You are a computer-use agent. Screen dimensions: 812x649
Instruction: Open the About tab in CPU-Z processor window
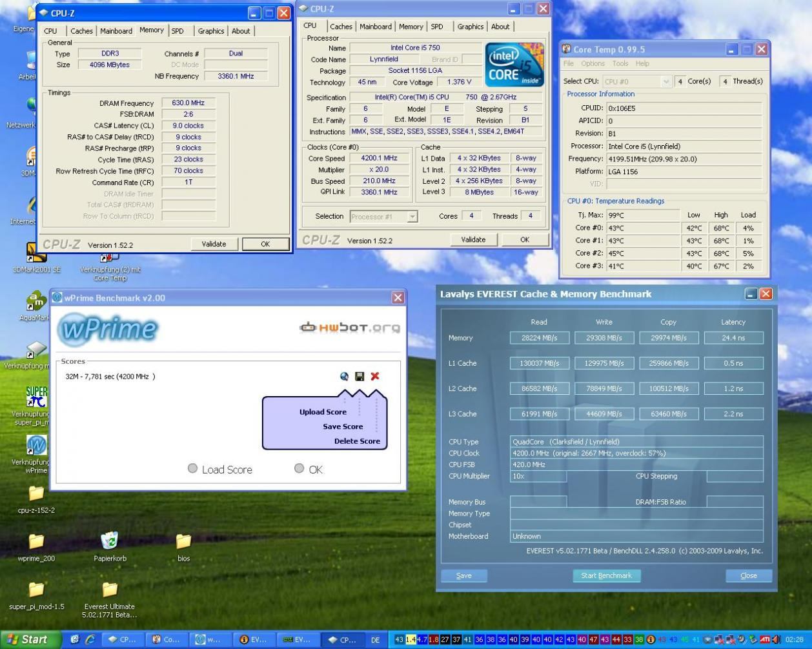(x=500, y=26)
